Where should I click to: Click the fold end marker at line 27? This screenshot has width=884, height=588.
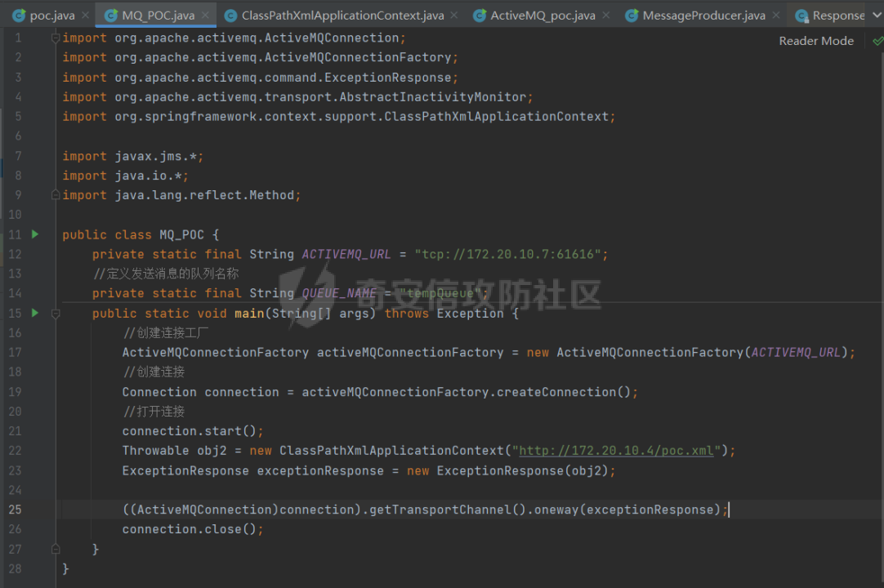(56, 549)
